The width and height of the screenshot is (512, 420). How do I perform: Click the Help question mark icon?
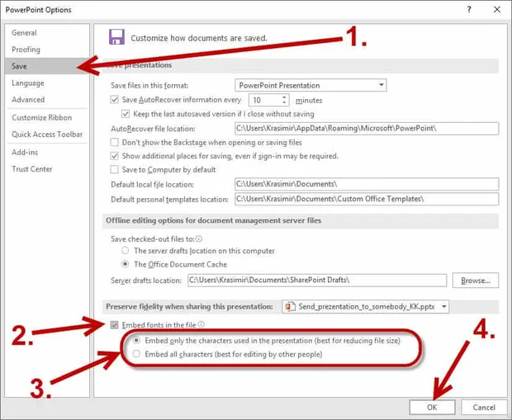click(469, 9)
